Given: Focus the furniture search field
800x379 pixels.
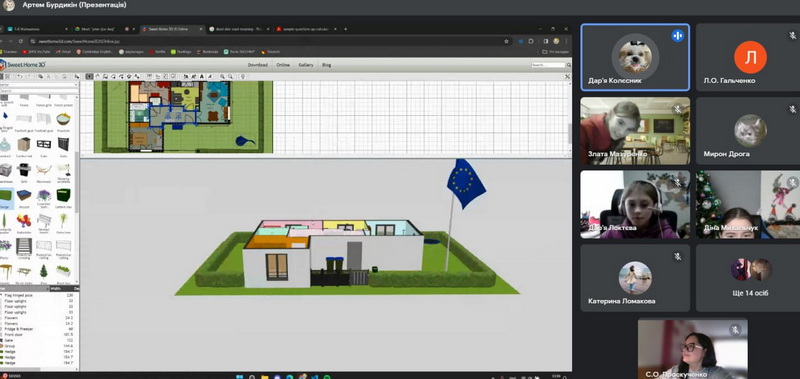Looking at the screenshot, I should click(x=39, y=91).
